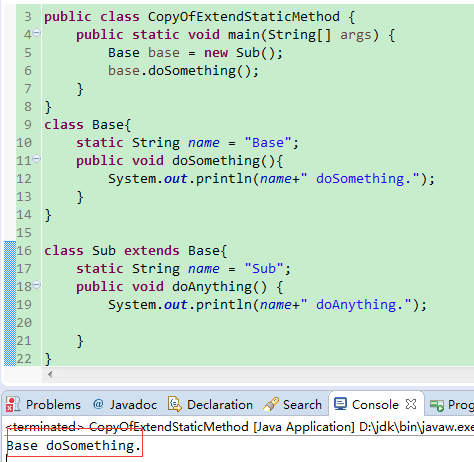Viewport: 474px width, 462px height.
Task: Click the 'class Base' declaration line
Action: 88,125
